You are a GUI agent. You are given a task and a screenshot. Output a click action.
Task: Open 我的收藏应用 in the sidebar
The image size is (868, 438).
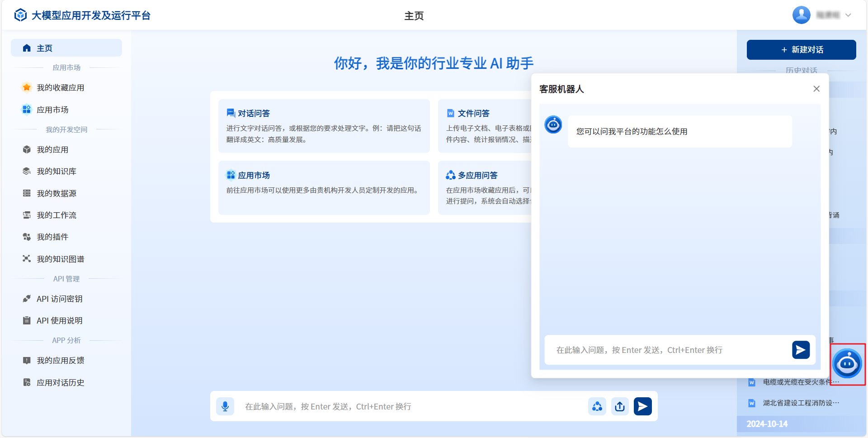coord(60,88)
